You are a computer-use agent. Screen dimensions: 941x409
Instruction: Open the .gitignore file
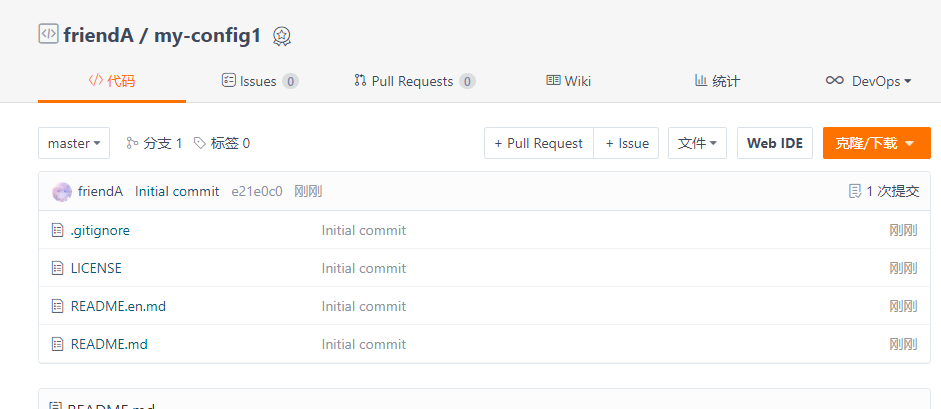click(x=100, y=230)
